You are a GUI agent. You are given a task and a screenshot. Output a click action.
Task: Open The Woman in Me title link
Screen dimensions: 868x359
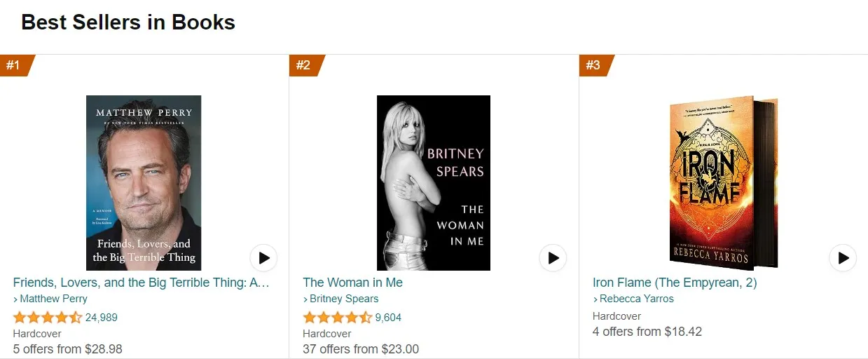[x=353, y=283]
